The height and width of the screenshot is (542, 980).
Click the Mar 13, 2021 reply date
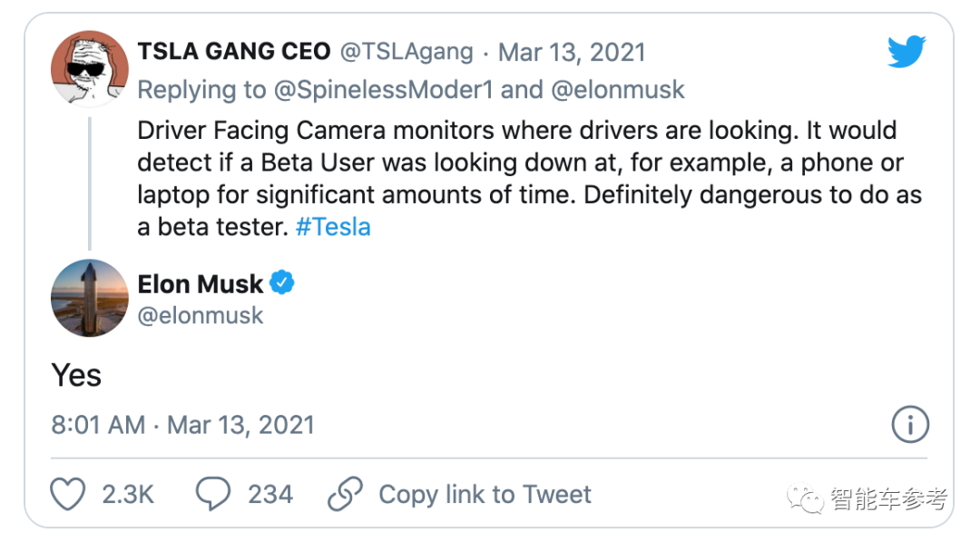coord(572,52)
